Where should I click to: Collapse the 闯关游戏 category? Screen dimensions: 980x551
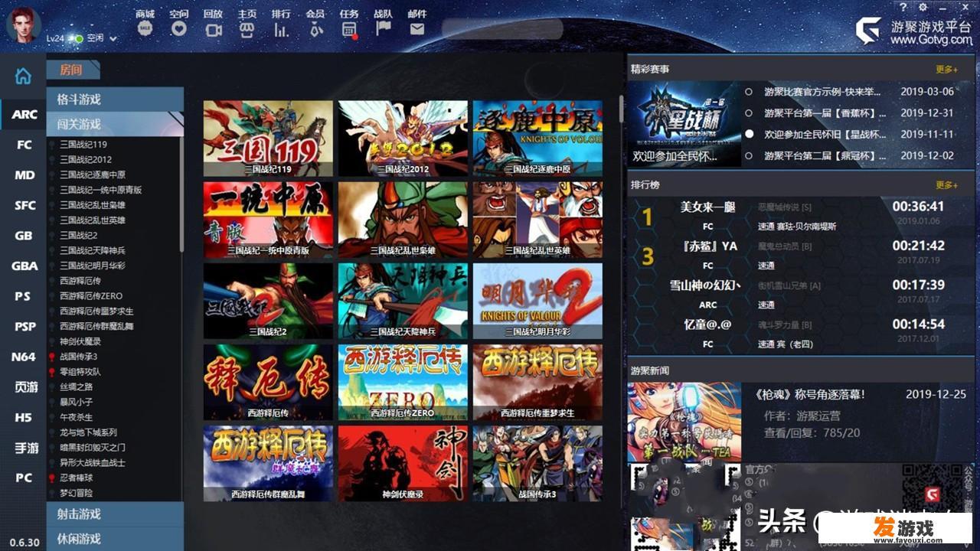click(x=116, y=124)
